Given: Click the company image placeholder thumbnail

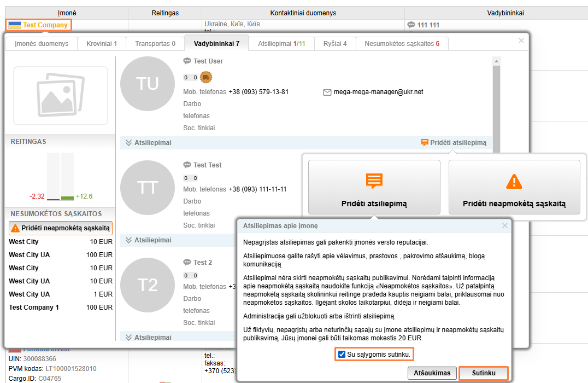Looking at the screenshot, I should point(60,96).
